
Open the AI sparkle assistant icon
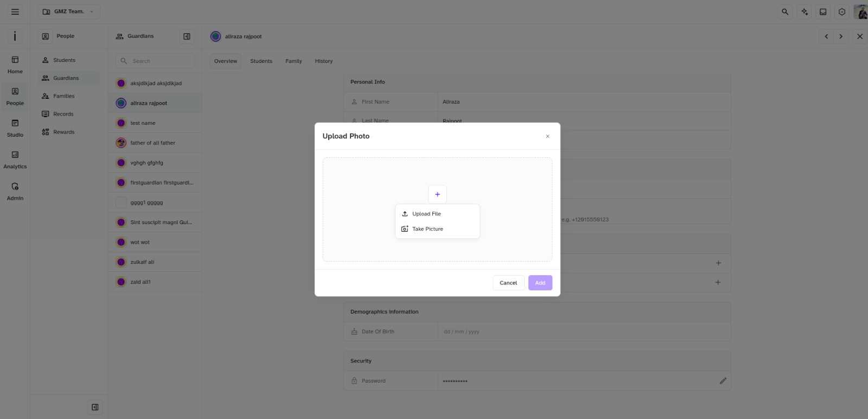[805, 11]
